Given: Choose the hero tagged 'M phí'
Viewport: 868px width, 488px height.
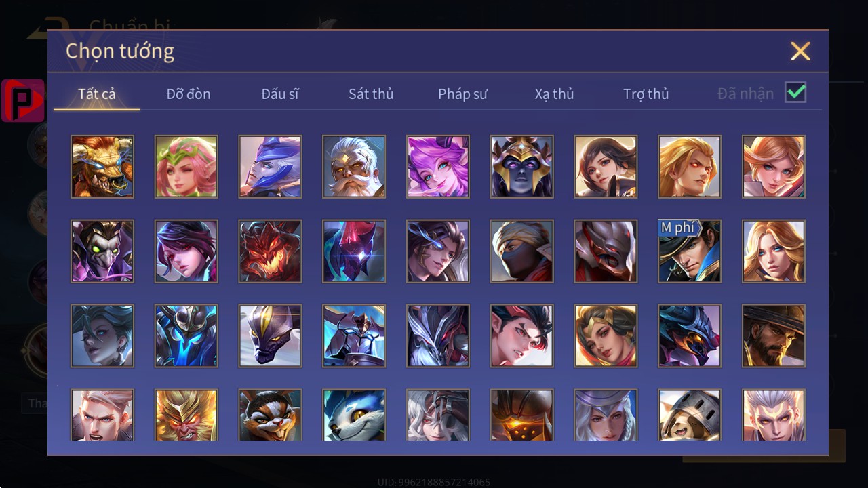Looking at the screenshot, I should click(x=690, y=251).
